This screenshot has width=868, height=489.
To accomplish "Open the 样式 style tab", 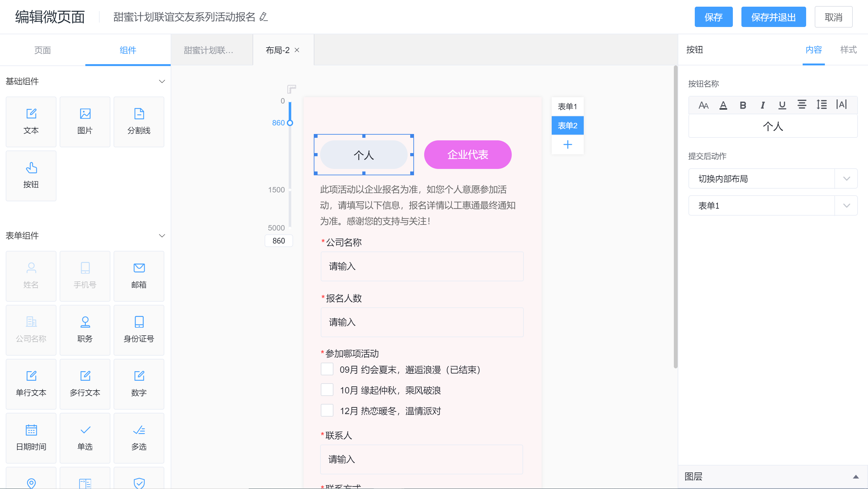I will pos(848,50).
